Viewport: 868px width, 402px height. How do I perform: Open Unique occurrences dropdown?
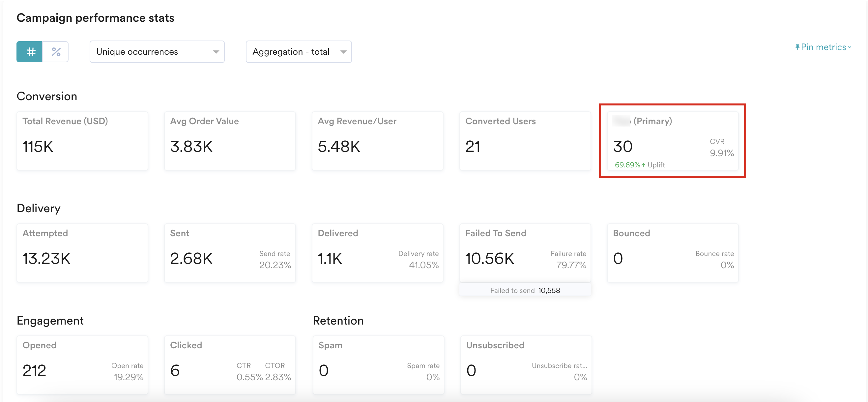coord(157,51)
